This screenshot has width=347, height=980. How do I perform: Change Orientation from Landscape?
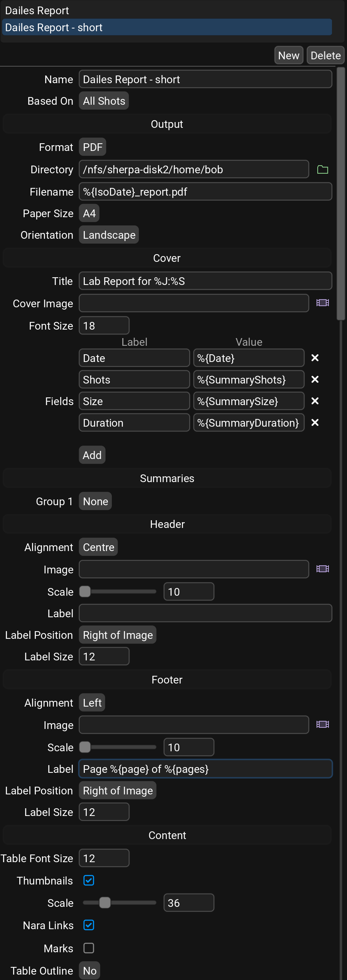coord(109,235)
